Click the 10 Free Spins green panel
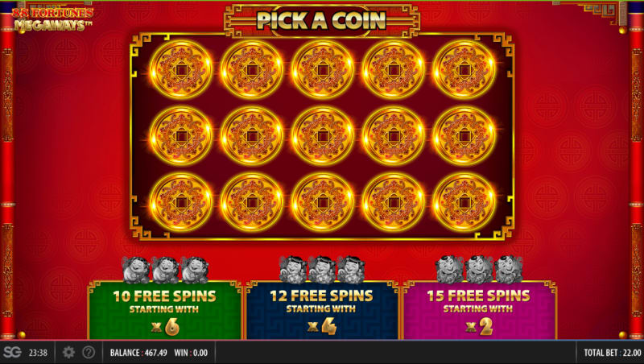The image size is (644, 364). point(164,310)
